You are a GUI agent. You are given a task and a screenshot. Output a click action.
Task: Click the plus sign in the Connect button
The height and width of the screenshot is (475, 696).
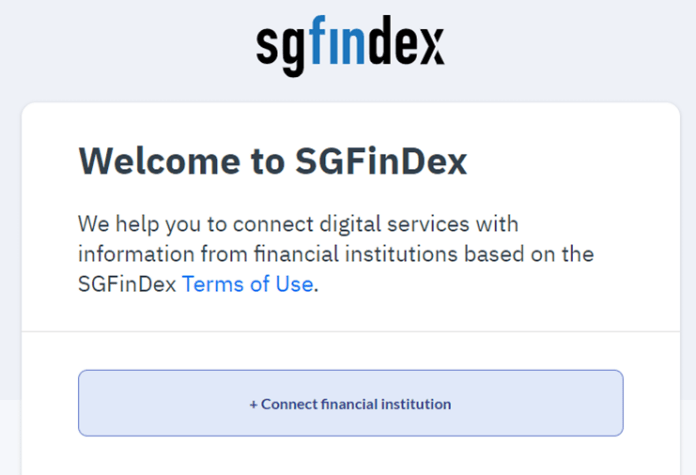tap(253, 404)
